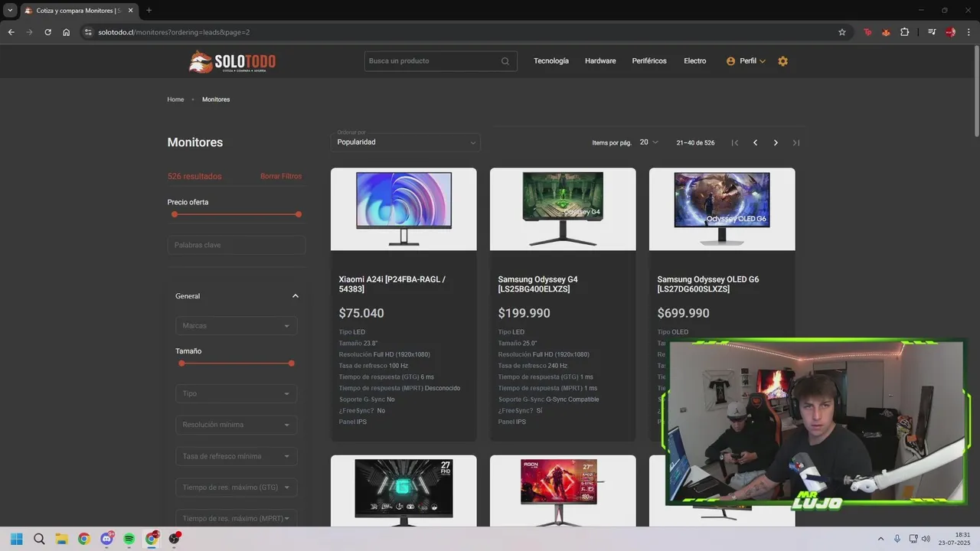Screen dimensions: 980x551
Task: Open the orange settings gear icon
Action: (782, 61)
